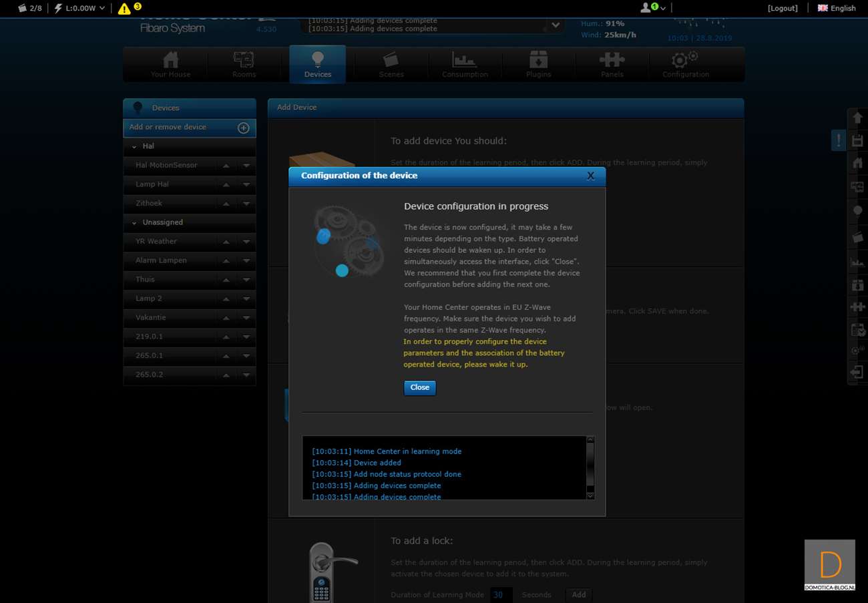Change the language from English

pos(837,8)
